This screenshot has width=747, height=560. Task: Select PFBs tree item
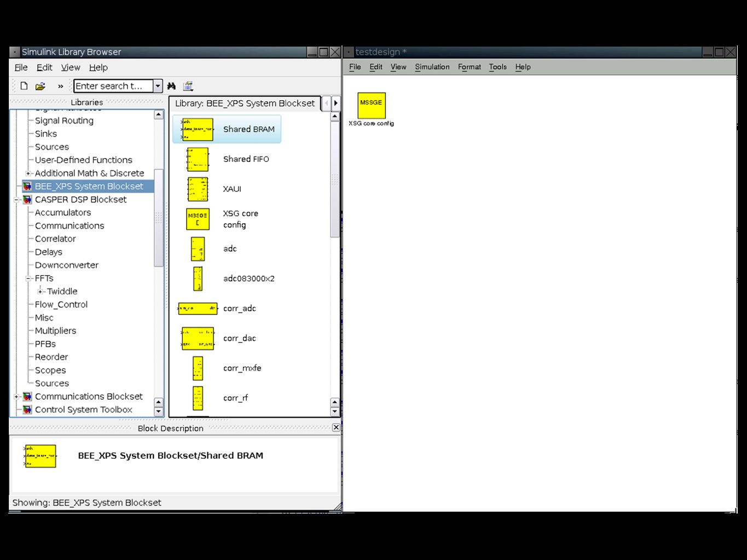[x=45, y=344]
